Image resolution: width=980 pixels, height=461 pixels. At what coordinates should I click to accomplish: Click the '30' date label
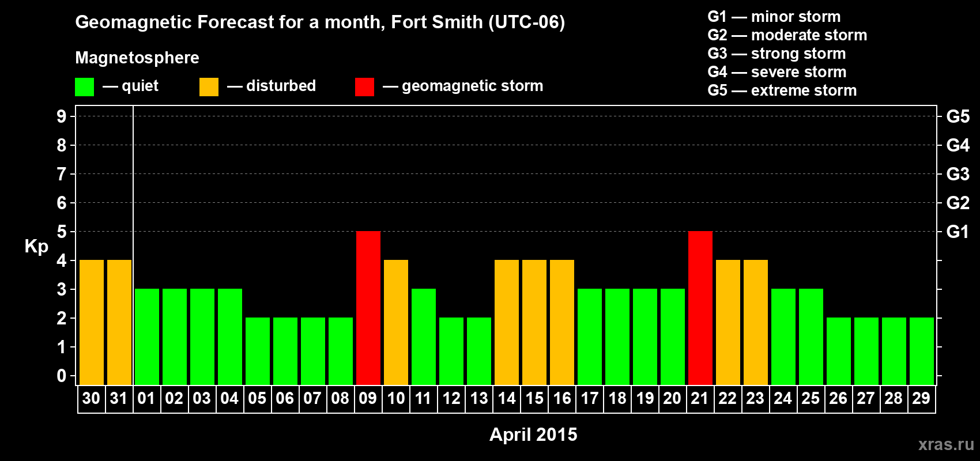(x=91, y=399)
